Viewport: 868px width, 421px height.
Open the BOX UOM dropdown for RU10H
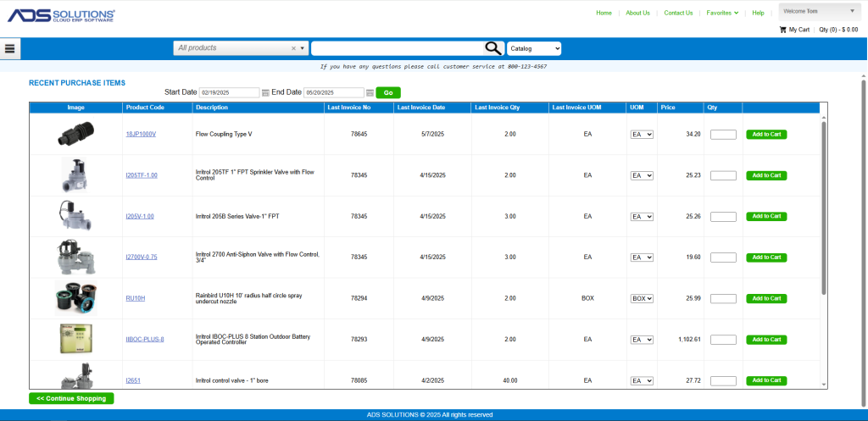[643, 298]
